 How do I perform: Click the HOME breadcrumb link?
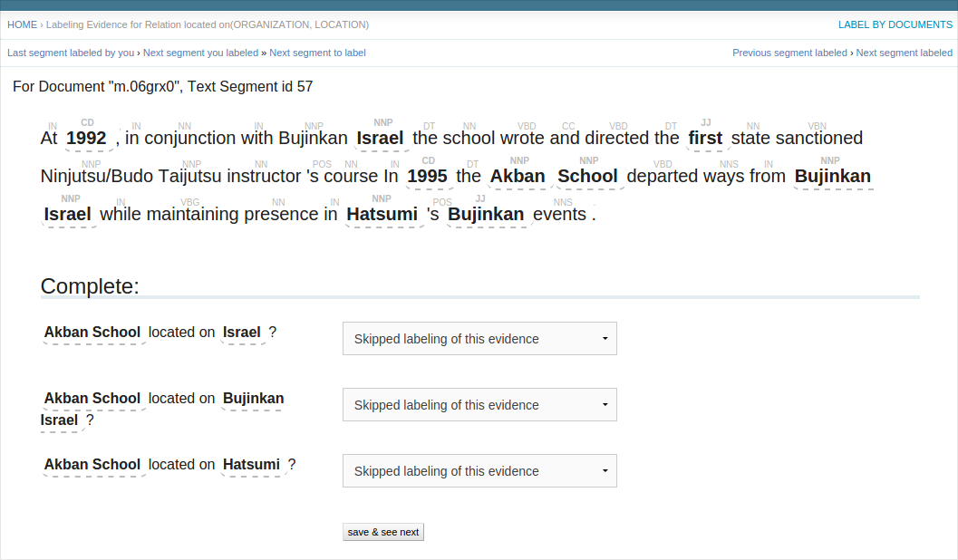pos(22,24)
